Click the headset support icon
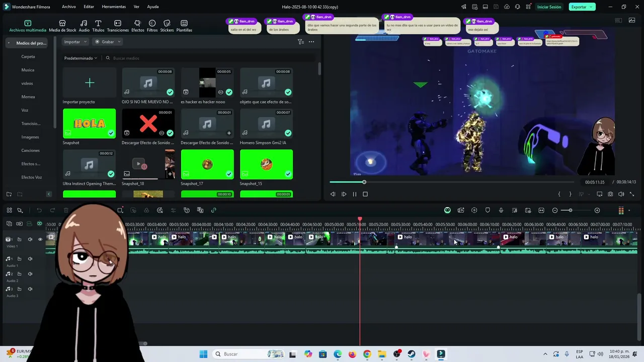This screenshot has height=362, width=644. (517, 7)
